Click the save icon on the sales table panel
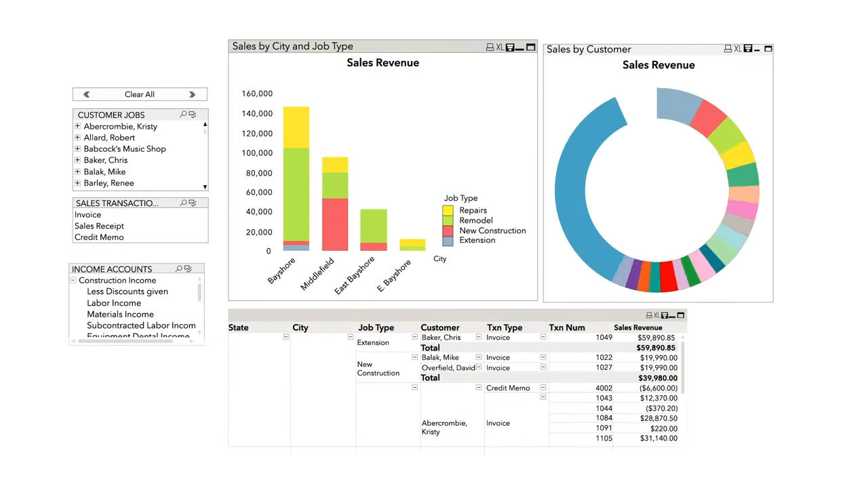This screenshot has width=868, height=488. click(665, 314)
